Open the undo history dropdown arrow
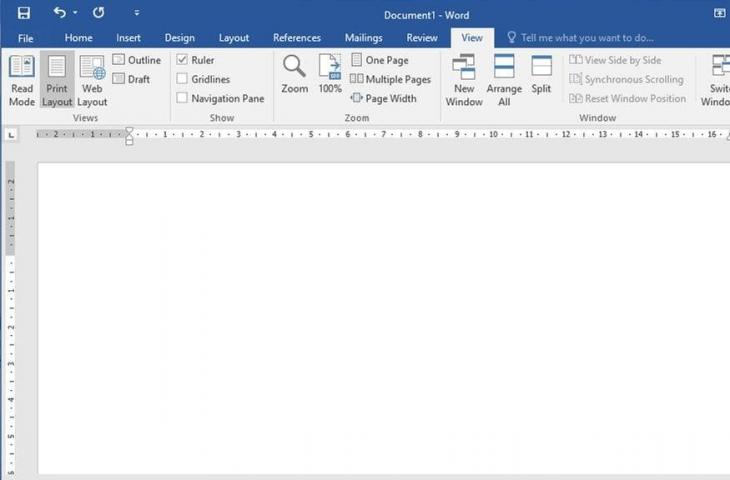730x480 pixels. [x=75, y=13]
